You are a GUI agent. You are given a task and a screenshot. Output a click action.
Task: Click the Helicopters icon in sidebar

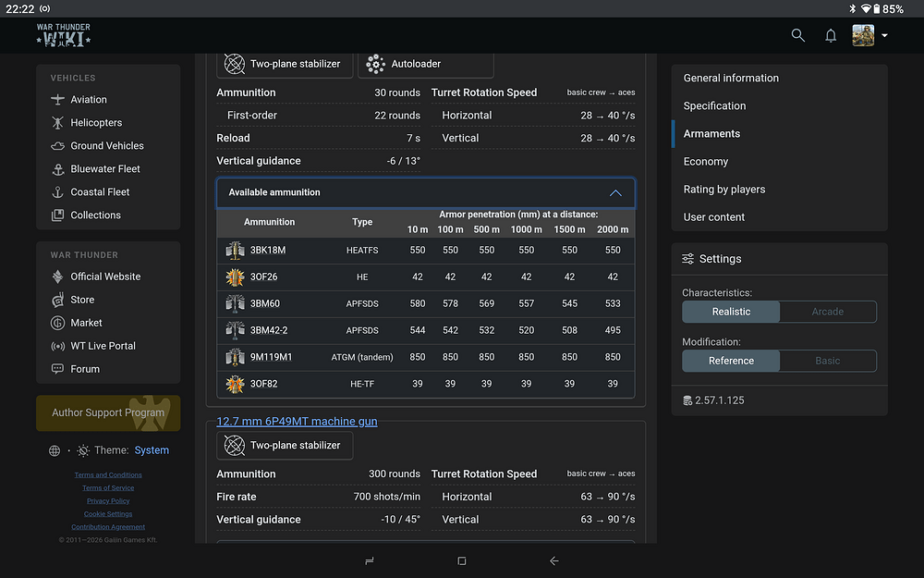click(57, 123)
